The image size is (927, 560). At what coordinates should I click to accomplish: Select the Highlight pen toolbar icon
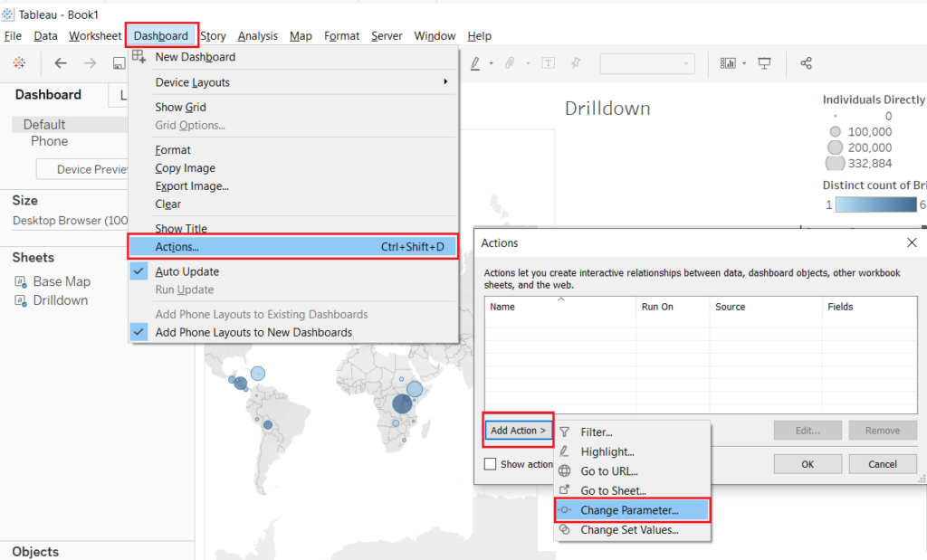(475, 63)
